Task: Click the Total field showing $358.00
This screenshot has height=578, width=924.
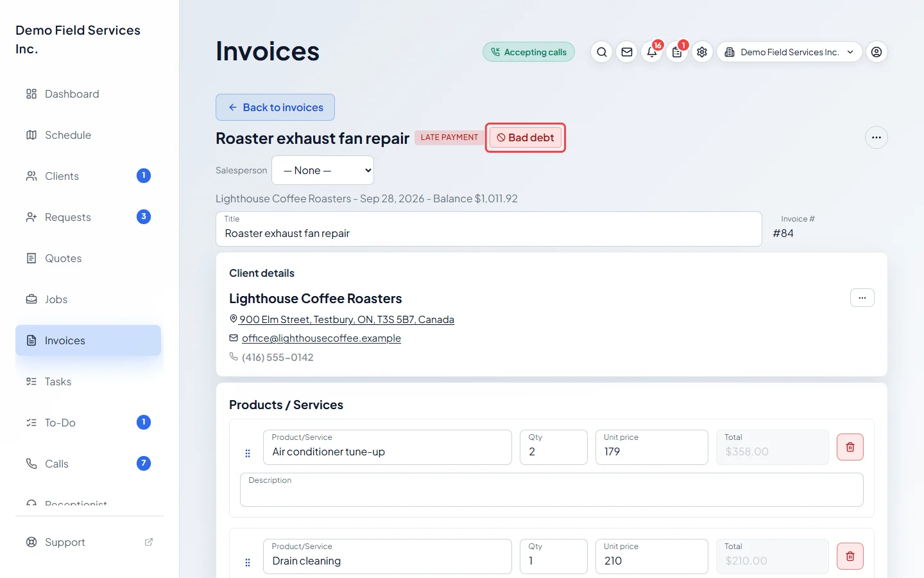Action: tap(773, 447)
